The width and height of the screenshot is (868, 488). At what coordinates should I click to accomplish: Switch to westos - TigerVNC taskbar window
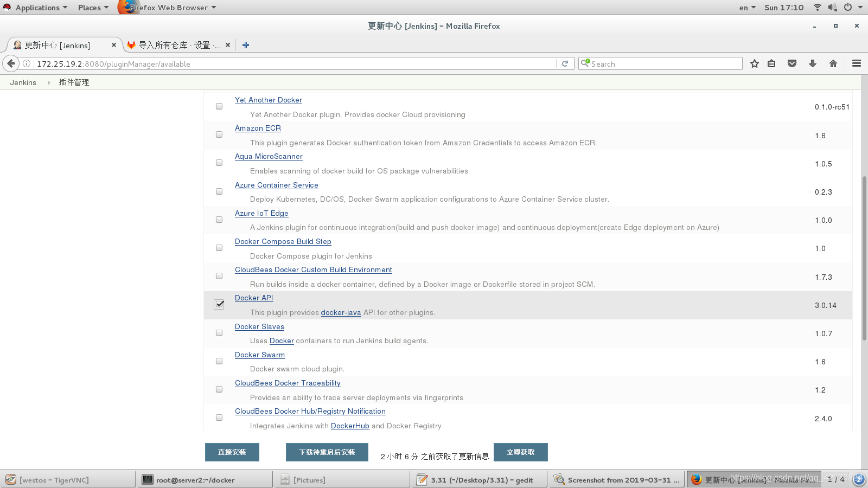tap(68, 480)
